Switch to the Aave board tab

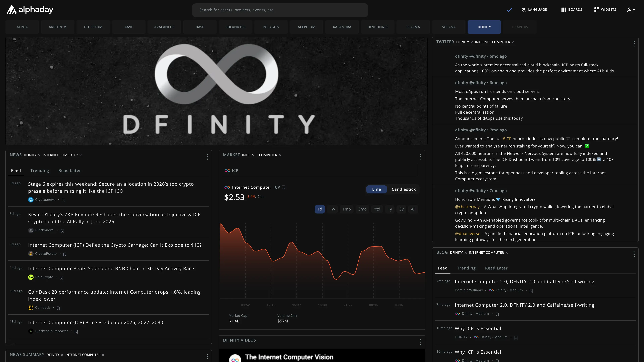[129, 27]
